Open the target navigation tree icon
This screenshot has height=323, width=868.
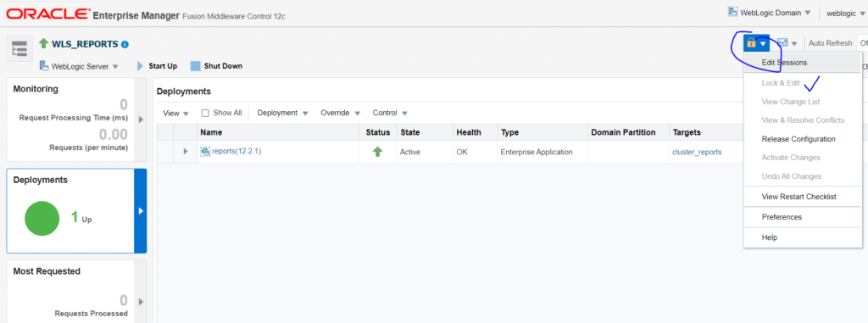click(19, 49)
